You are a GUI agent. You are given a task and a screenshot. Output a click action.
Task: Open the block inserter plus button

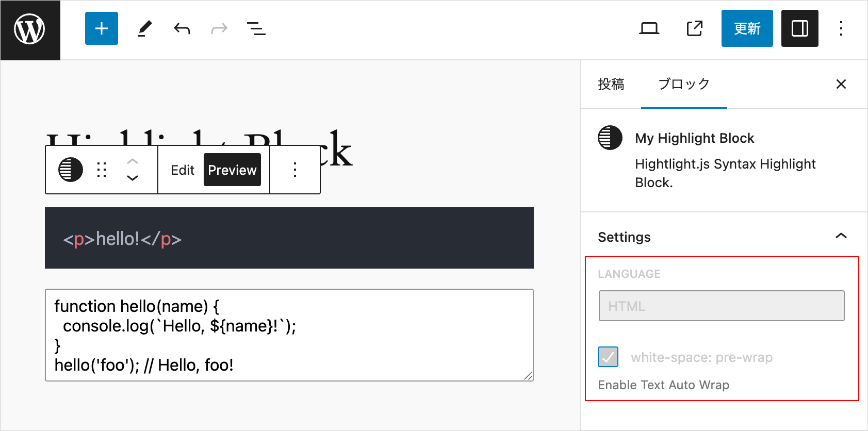[102, 28]
